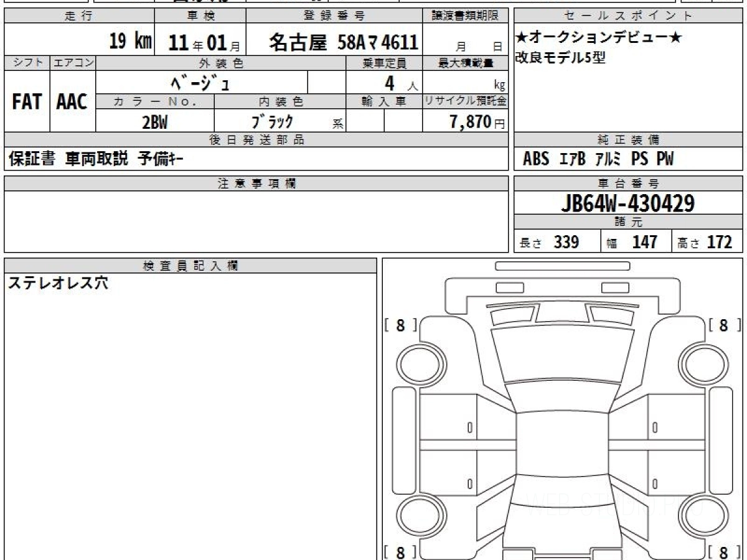Select the mileage value 19 km
Viewport: 747px width, 560px height.
(x=129, y=42)
